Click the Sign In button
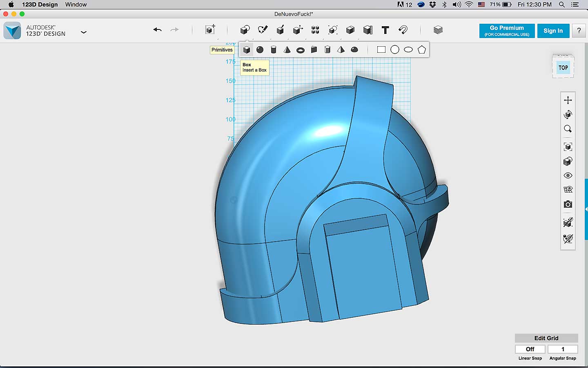The height and width of the screenshot is (368, 588). 553,31
